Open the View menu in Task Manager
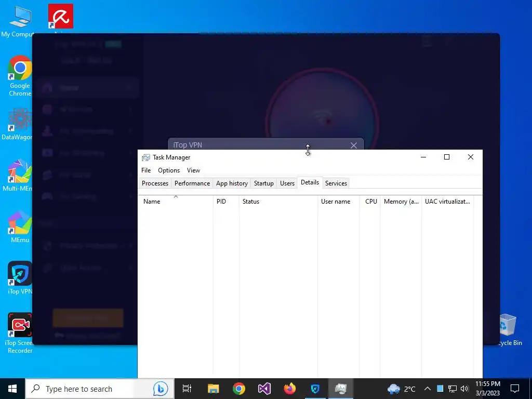Viewport: 532px width, 399px height. 193,170
